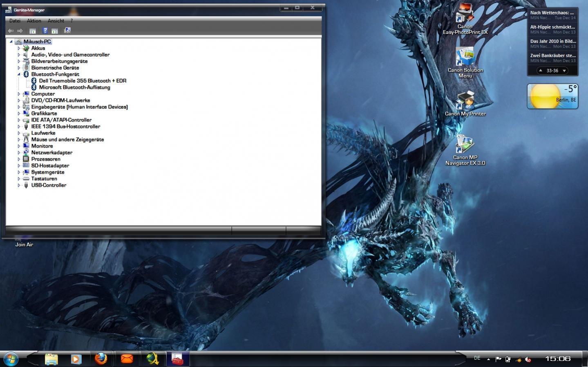Viewport: 588px width, 367px height.
Task: Click the muted volume tray icon
Action: click(528, 359)
